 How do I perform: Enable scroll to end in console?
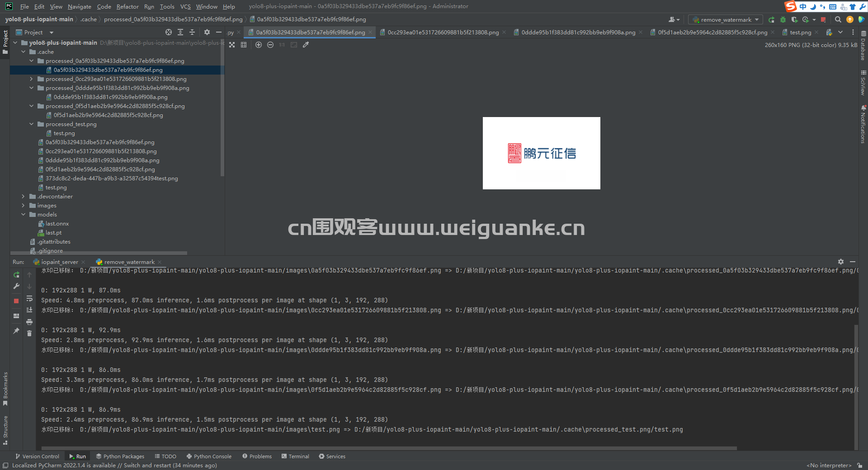click(29, 310)
